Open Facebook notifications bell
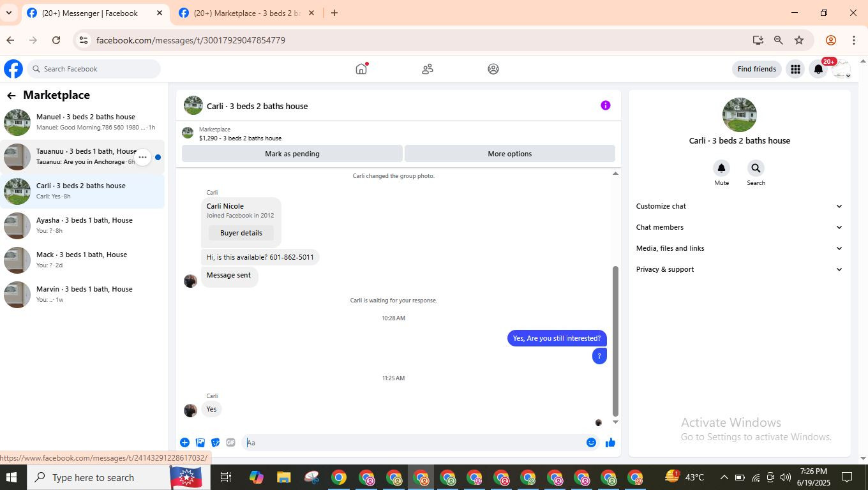This screenshot has width=868, height=490. [818, 69]
